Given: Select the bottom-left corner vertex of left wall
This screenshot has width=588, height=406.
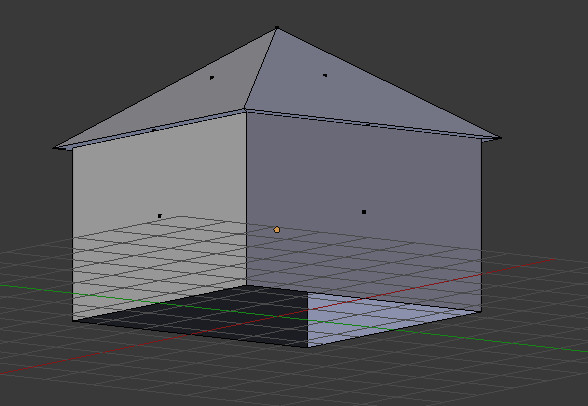Looking at the screenshot, I should tap(73, 320).
